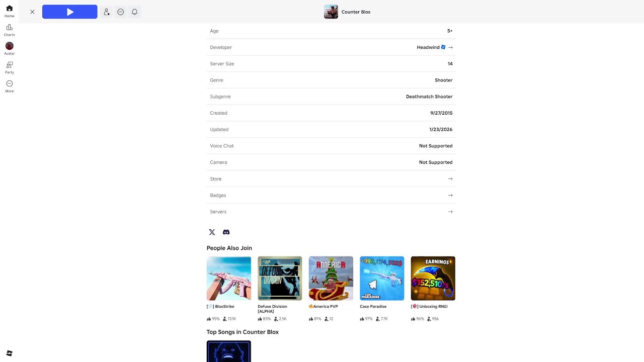
Task: Click the arrow on the Servers row
Action: pos(450,212)
